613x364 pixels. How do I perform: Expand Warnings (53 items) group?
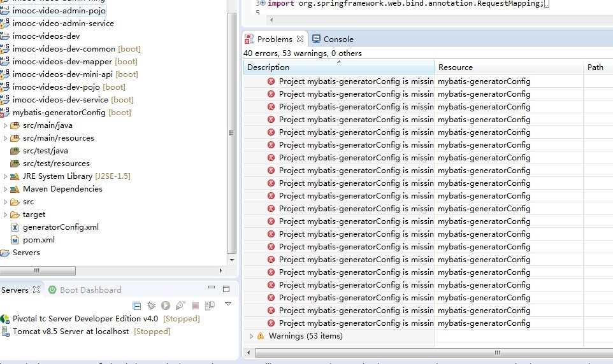pyautogui.click(x=251, y=336)
